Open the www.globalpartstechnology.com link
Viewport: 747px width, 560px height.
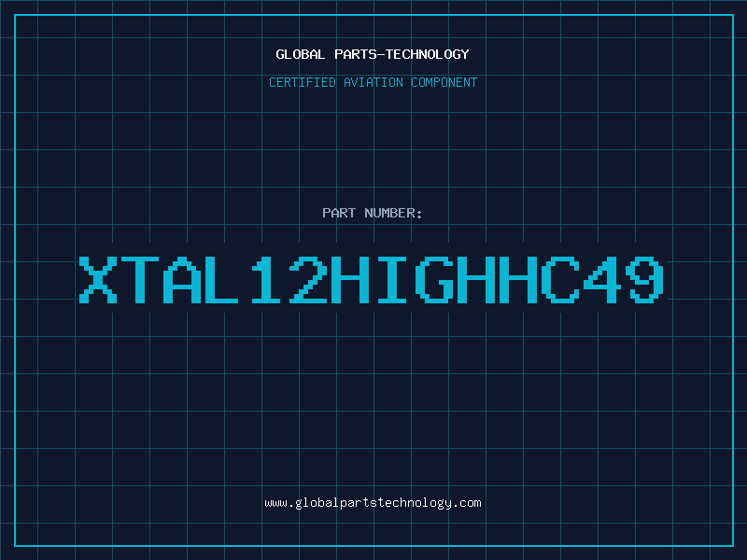[373, 503]
